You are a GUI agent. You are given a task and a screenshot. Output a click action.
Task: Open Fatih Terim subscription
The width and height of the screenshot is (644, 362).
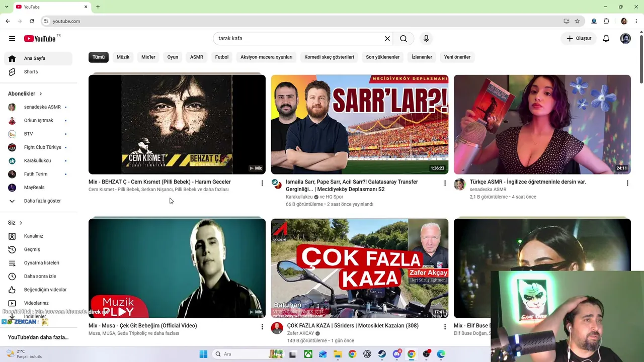[38, 174]
